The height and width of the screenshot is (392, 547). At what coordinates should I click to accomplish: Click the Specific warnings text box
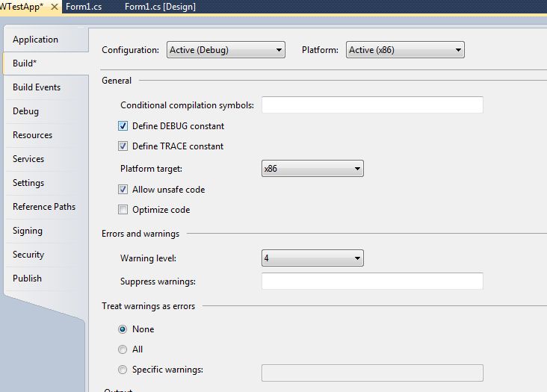372,373
